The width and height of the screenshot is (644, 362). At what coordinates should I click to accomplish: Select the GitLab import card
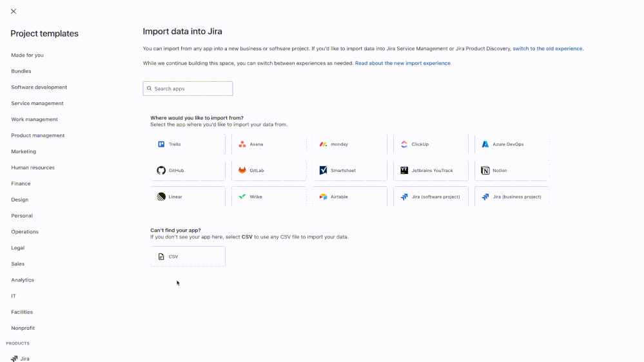pyautogui.click(x=269, y=170)
